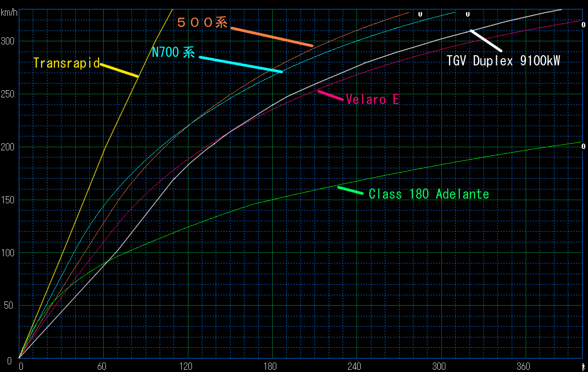Click the white TGV Duplex pointer line
Screen dimensions: 588x372
486,40
